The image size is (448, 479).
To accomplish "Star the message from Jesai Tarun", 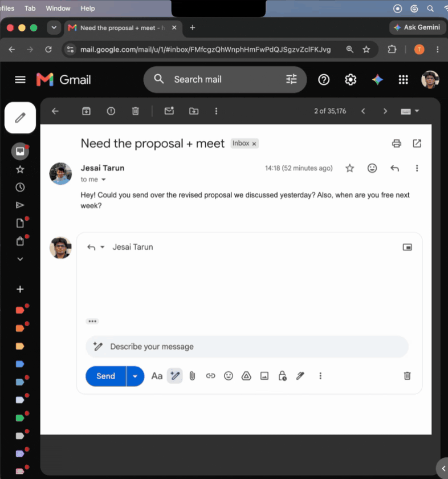I will point(349,168).
